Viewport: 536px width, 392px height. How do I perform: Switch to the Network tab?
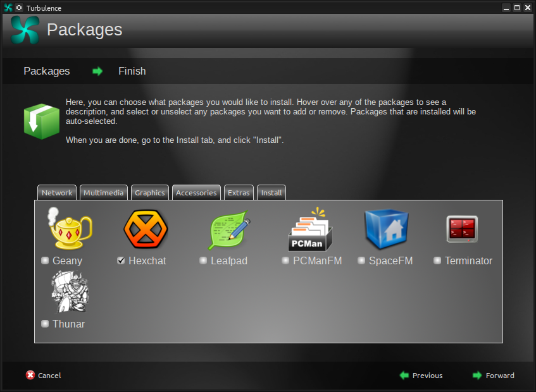[x=57, y=193]
